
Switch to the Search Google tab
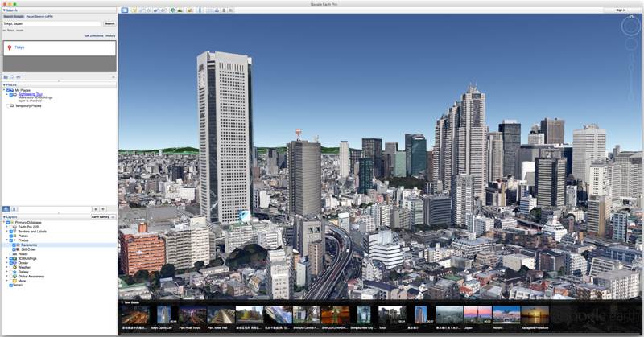(x=14, y=17)
